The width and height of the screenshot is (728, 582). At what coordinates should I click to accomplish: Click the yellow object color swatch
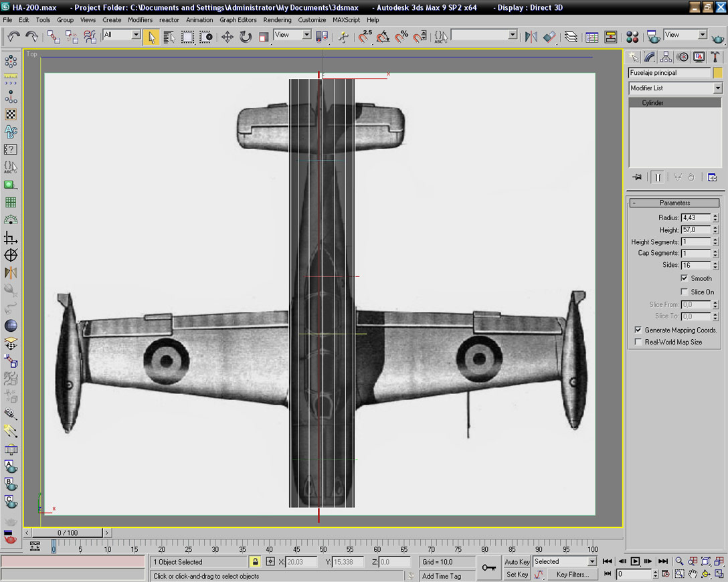pyautogui.click(x=718, y=73)
